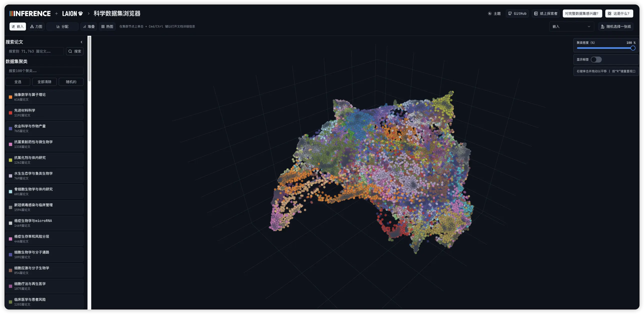Click the cluster search input field
The height and width of the screenshot is (314, 644).
click(x=44, y=71)
